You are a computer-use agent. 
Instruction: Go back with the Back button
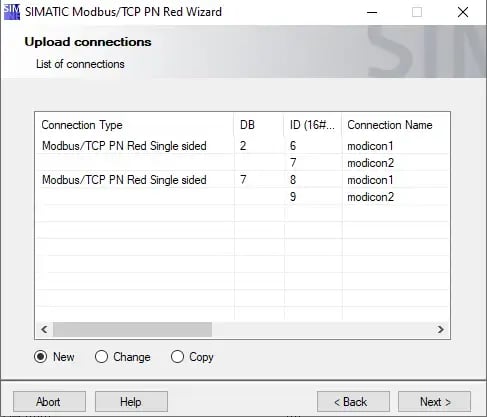point(353,402)
